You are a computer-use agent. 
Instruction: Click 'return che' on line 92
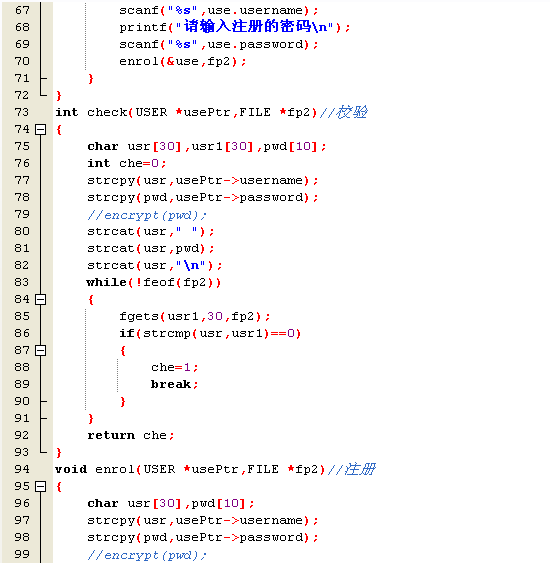pos(127,435)
